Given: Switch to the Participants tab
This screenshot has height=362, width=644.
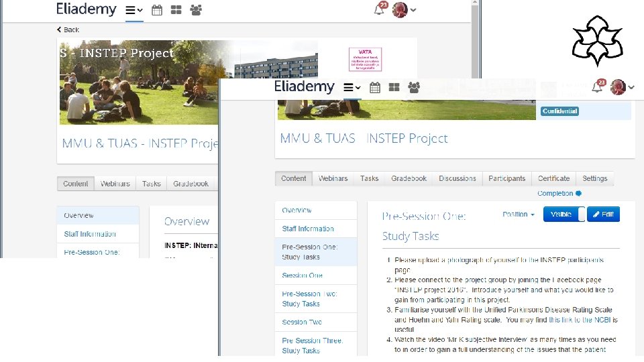Looking at the screenshot, I should tap(507, 178).
